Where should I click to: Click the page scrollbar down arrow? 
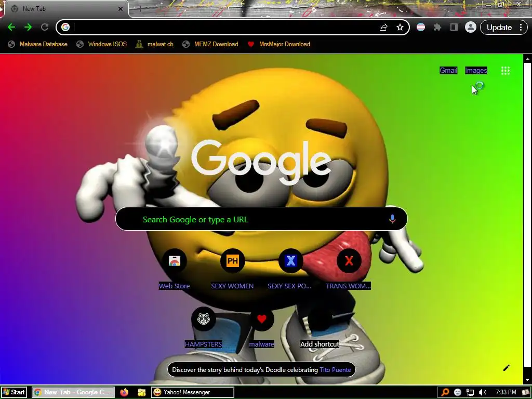click(x=527, y=380)
